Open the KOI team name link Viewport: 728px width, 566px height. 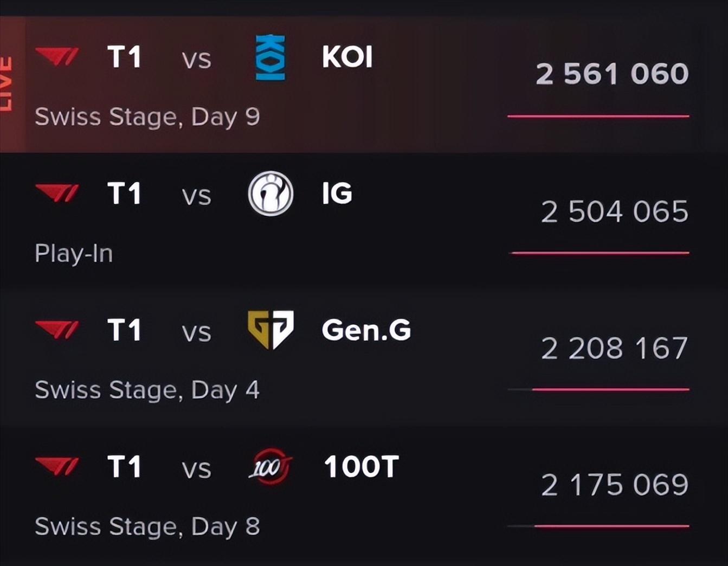click(x=347, y=57)
